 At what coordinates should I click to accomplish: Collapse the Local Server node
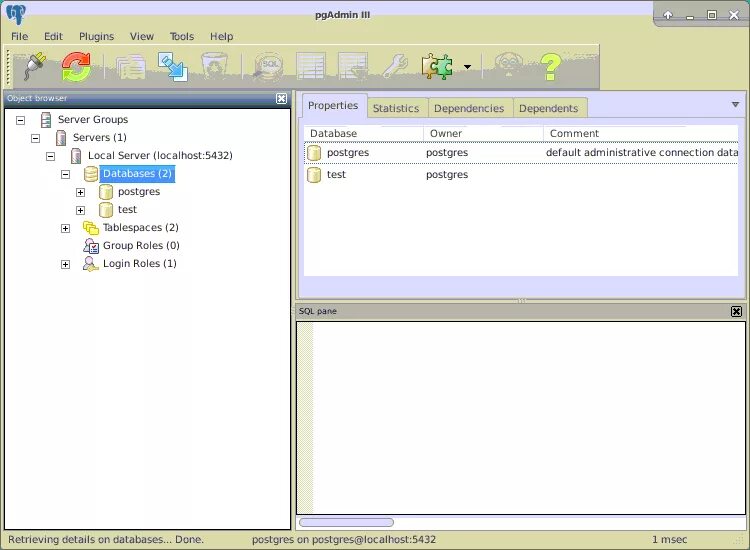(x=50, y=156)
